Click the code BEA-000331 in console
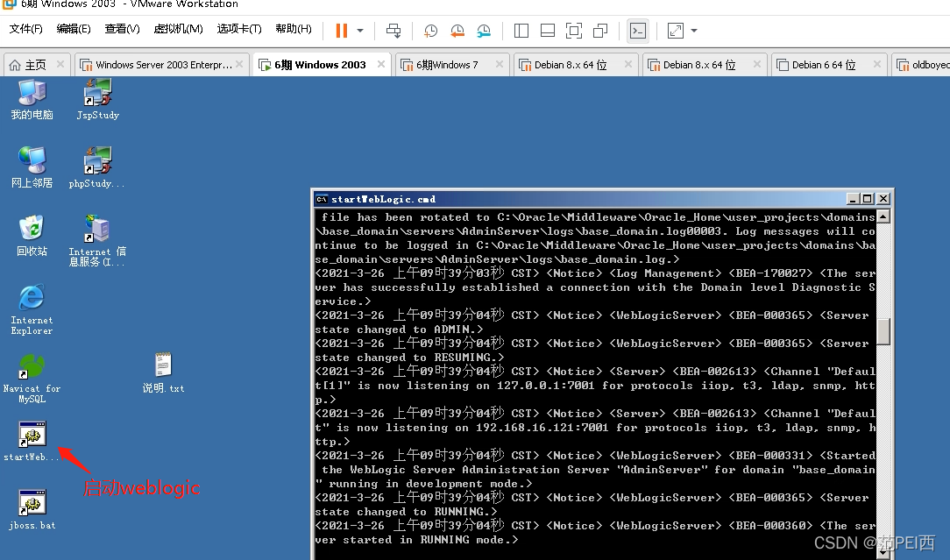 click(x=770, y=456)
